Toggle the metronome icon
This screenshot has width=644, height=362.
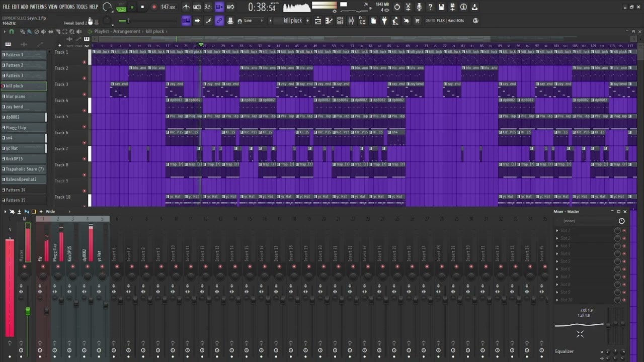point(186,7)
